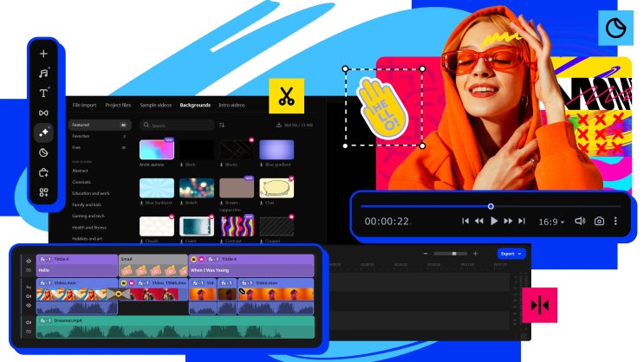Toggle the link icon on the audio track
The height and width of the screenshot is (362, 644).
point(29,332)
